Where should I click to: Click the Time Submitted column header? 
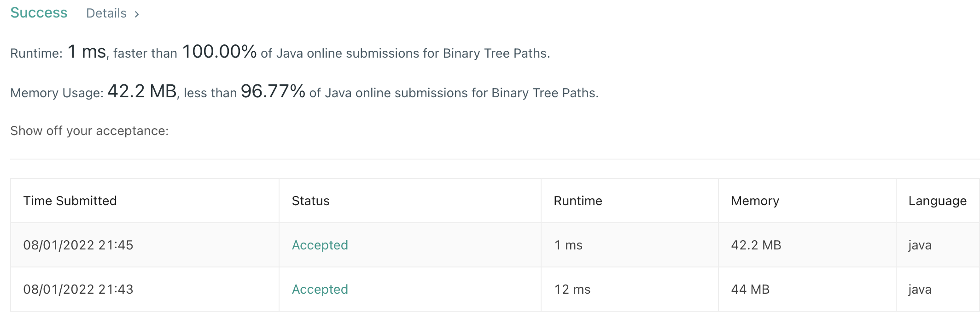pos(70,201)
